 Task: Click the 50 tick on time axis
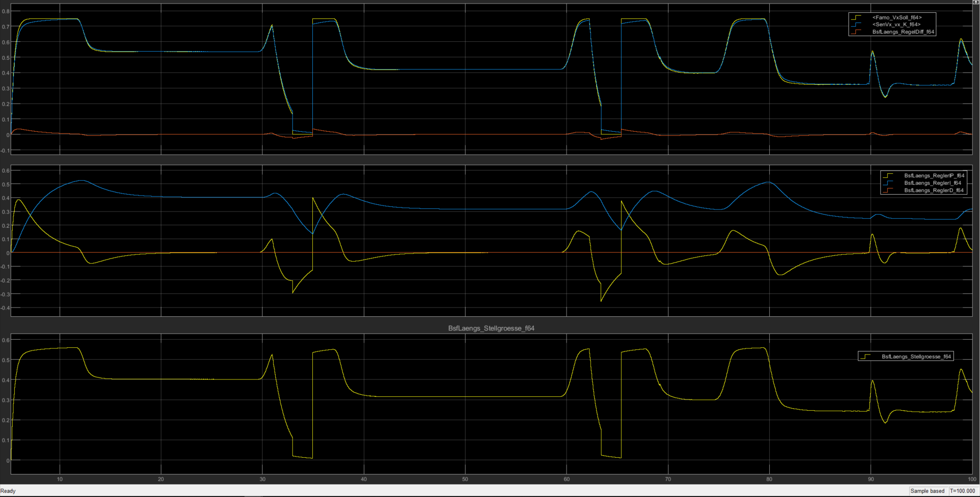click(465, 479)
